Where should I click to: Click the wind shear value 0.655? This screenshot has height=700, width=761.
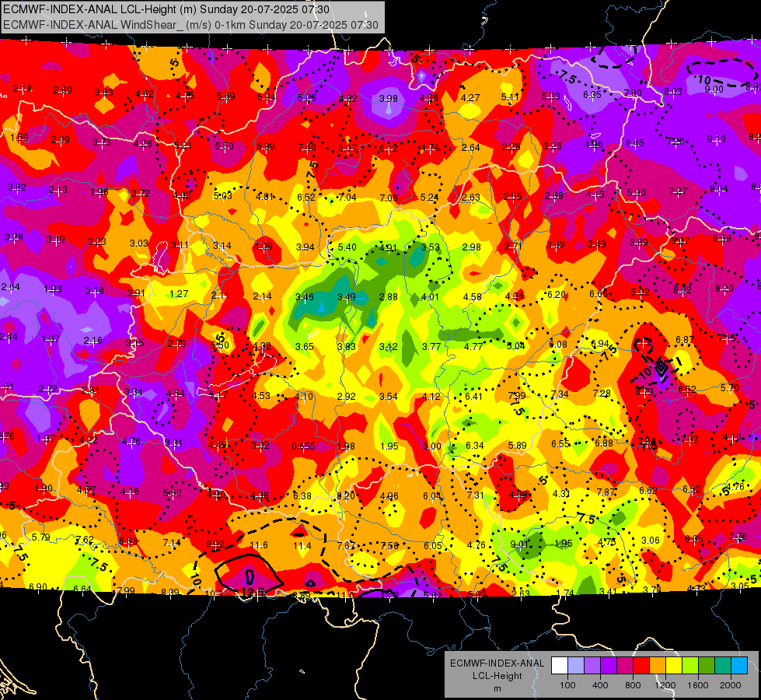pos(303,446)
